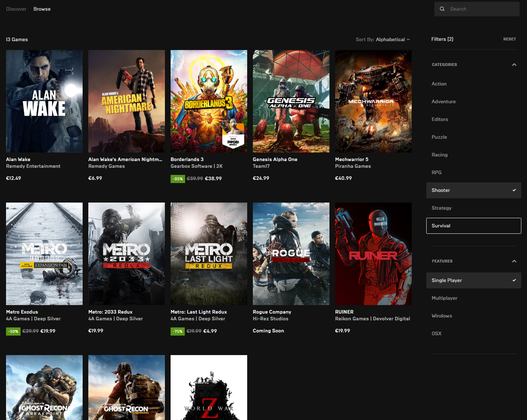Viewport: 527px width, 420px height.
Task: Switch to the Discover tab
Action: pos(16,9)
